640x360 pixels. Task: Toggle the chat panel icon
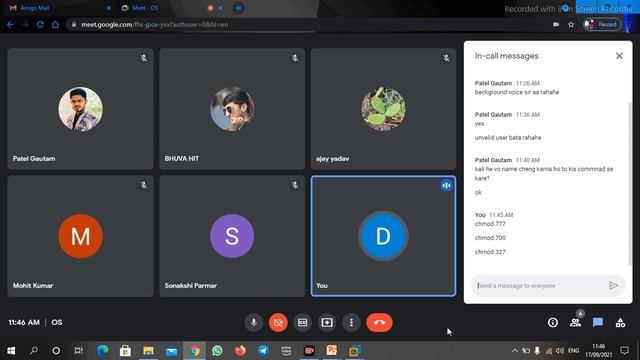(x=598, y=322)
